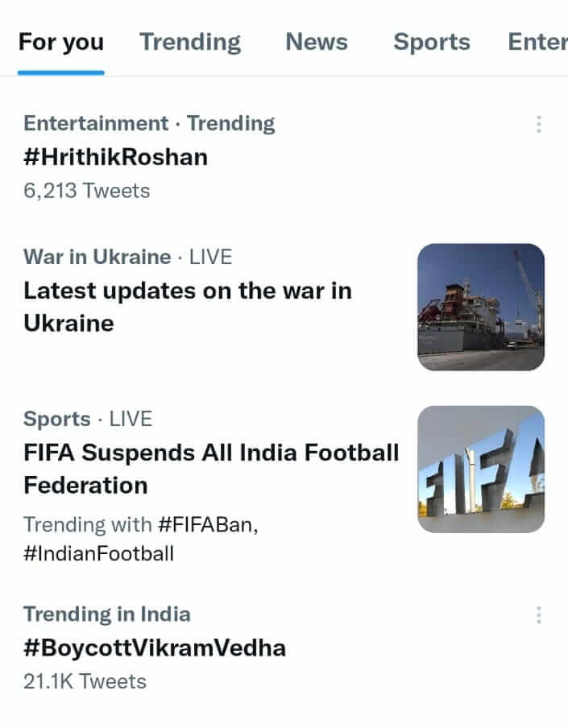This screenshot has width=568, height=728.
Task: Switch to the Trending tab
Action: click(190, 42)
